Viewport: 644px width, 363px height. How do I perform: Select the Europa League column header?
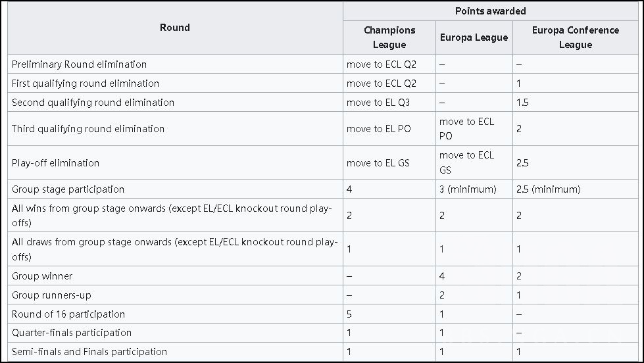pos(474,37)
